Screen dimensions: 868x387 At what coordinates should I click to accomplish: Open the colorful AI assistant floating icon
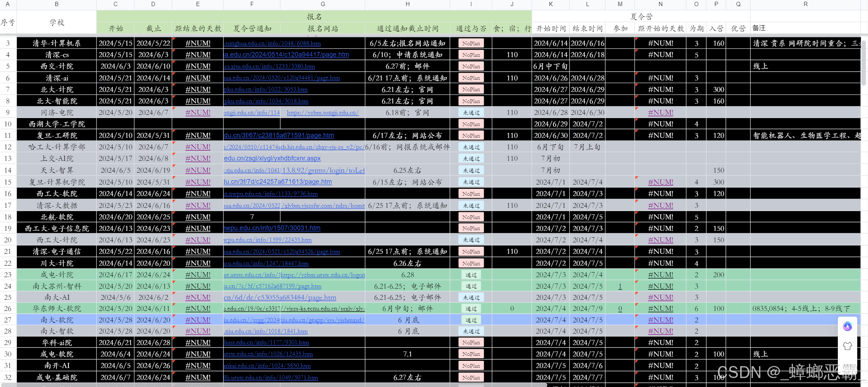(x=847, y=326)
